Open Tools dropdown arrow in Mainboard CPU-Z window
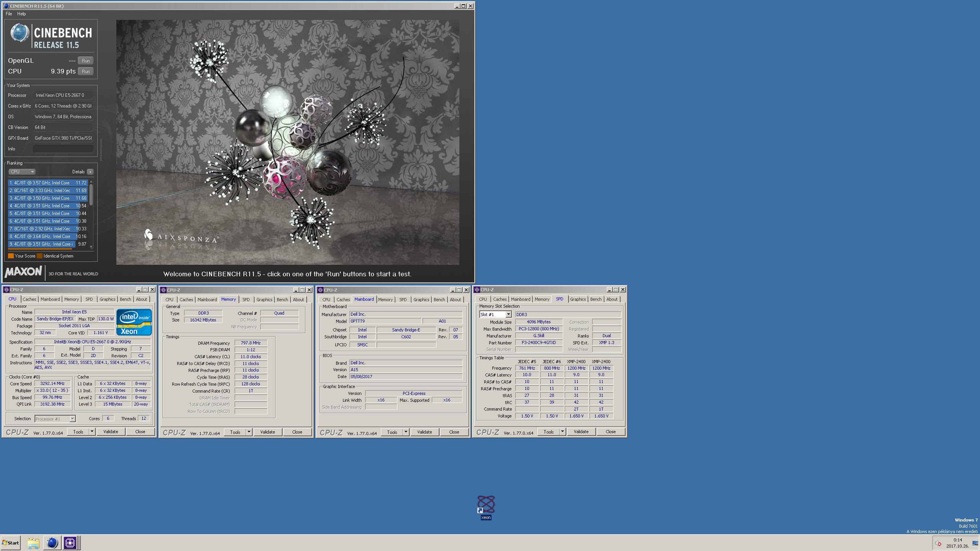The image size is (980, 551). pyautogui.click(x=406, y=432)
